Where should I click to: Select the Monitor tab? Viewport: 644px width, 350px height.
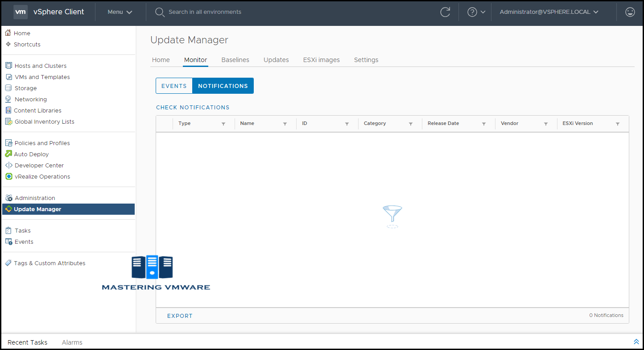pos(196,60)
